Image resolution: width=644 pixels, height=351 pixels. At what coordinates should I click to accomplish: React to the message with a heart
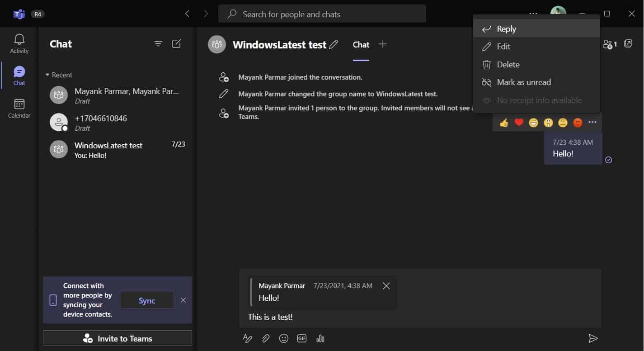pyautogui.click(x=518, y=122)
